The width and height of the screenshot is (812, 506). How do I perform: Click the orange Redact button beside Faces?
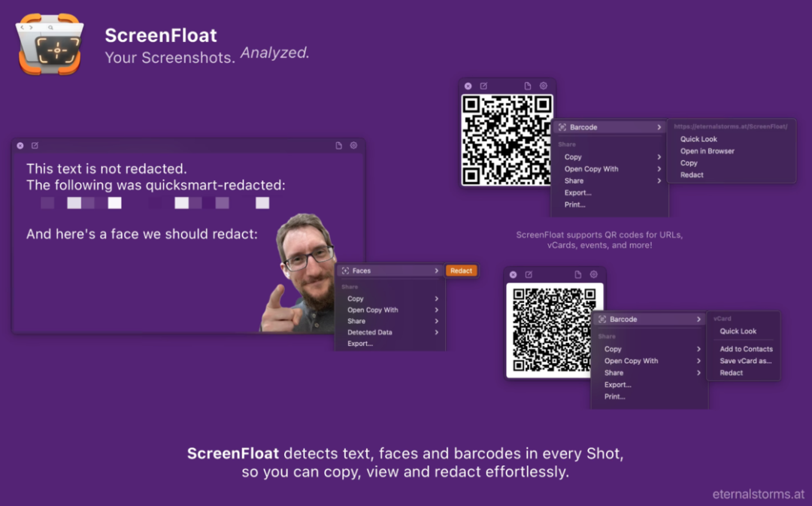tap(461, 271)
